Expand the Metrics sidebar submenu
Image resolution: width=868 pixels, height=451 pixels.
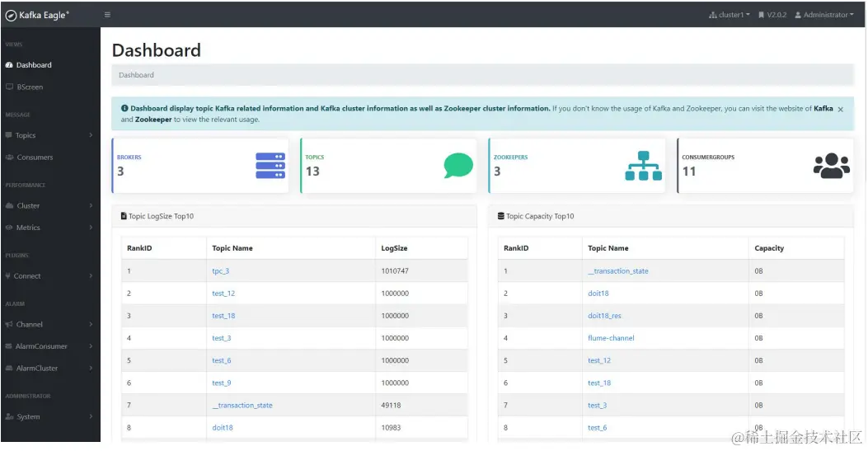pyautogui.click(x=49, y=228)
